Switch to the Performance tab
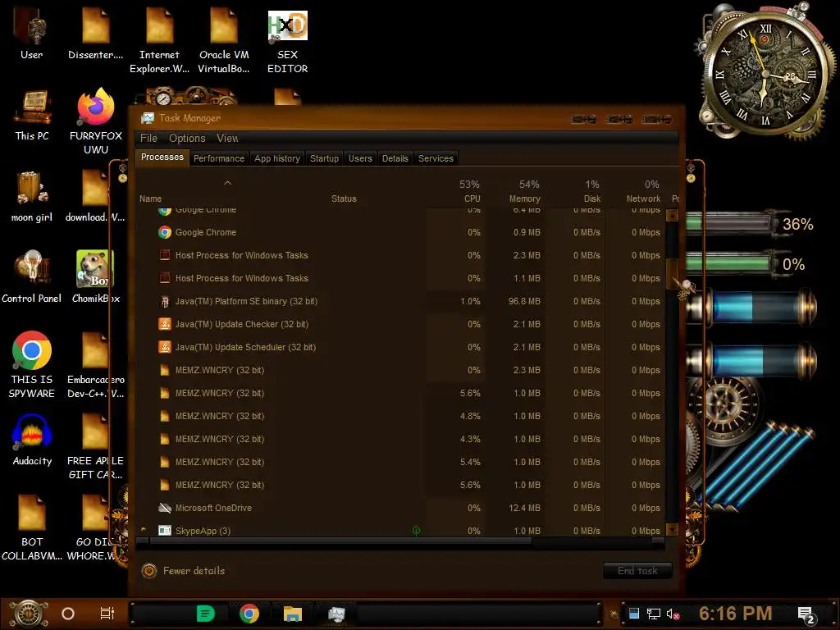 (218, 158)
